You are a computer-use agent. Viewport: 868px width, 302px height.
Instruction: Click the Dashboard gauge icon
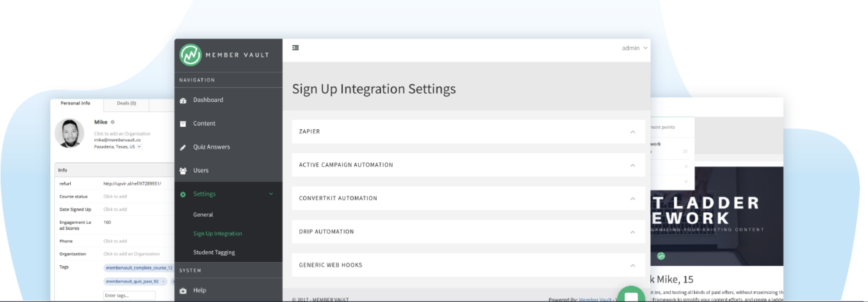click(183, 100)
